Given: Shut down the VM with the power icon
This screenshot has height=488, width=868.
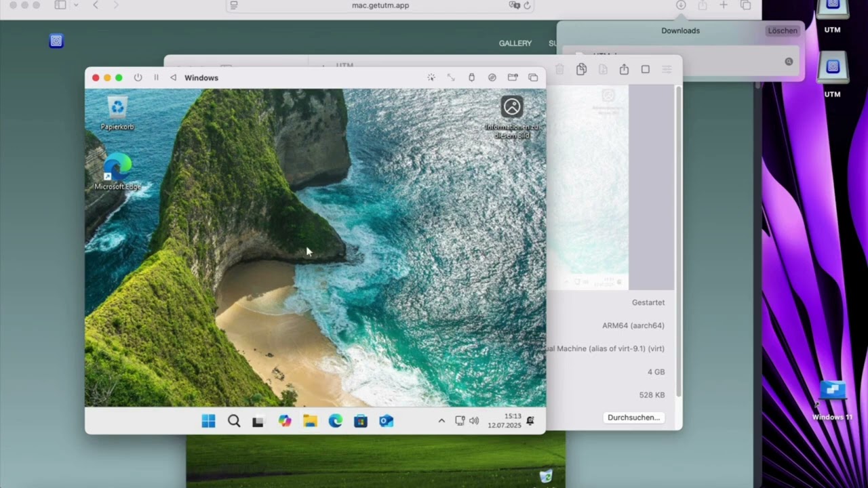Looking at the screenshot, I should 138,78.
